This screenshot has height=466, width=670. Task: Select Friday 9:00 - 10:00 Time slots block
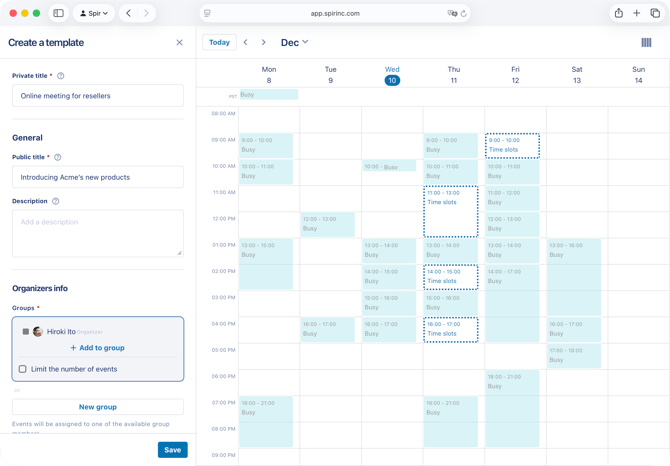[x=512, y=146]
